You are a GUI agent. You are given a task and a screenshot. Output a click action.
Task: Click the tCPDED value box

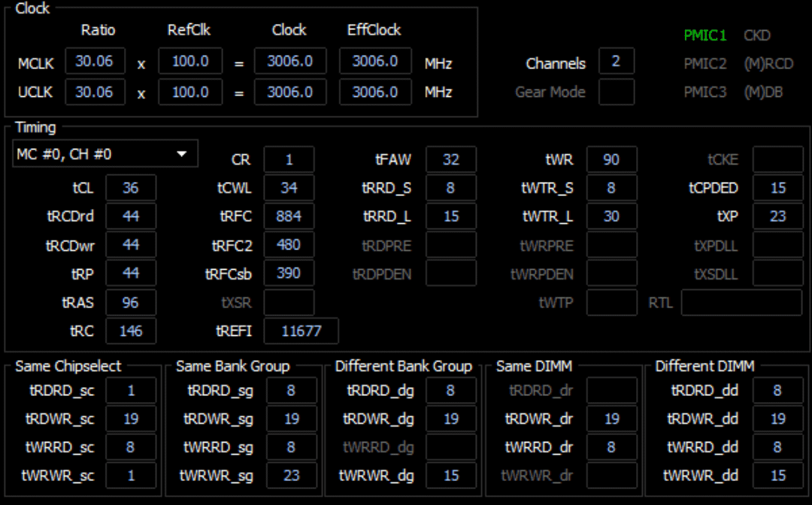(777, 188)
